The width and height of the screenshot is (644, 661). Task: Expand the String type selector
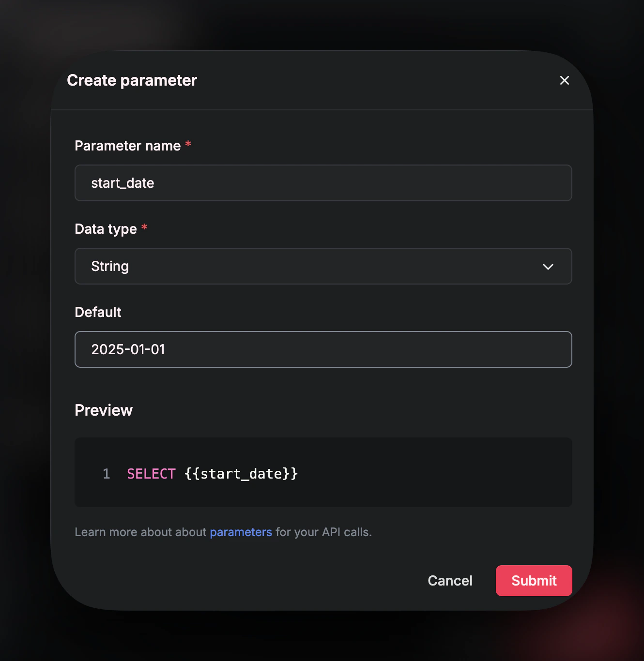coord(323,266)
